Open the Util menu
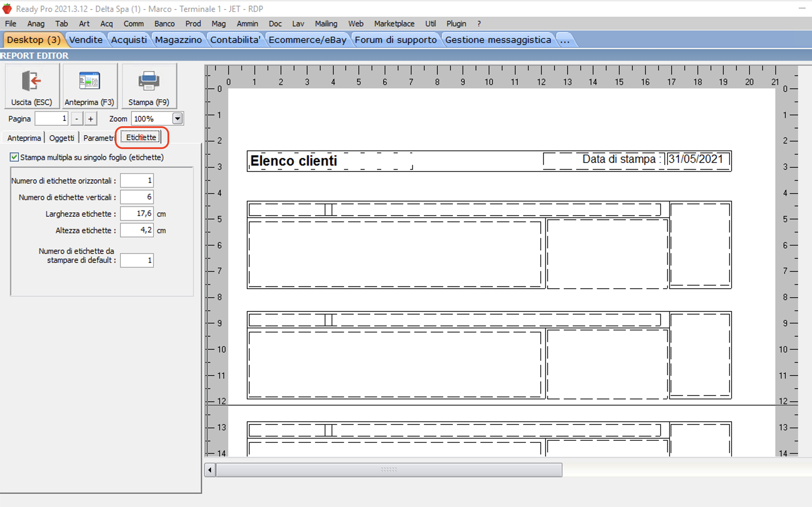Viewport: 812px width, 507px height. pos(430,23)
